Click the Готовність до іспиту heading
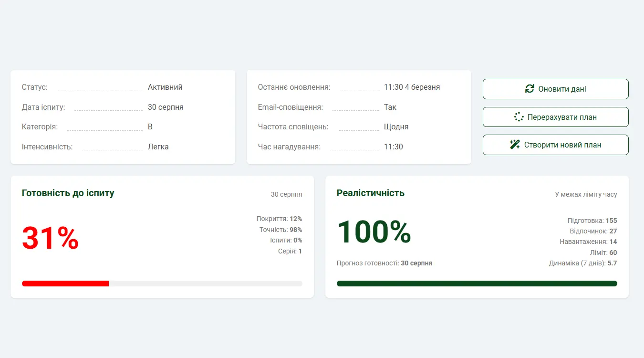The height and width of the screenshot is (358, 644). (68, 193)
